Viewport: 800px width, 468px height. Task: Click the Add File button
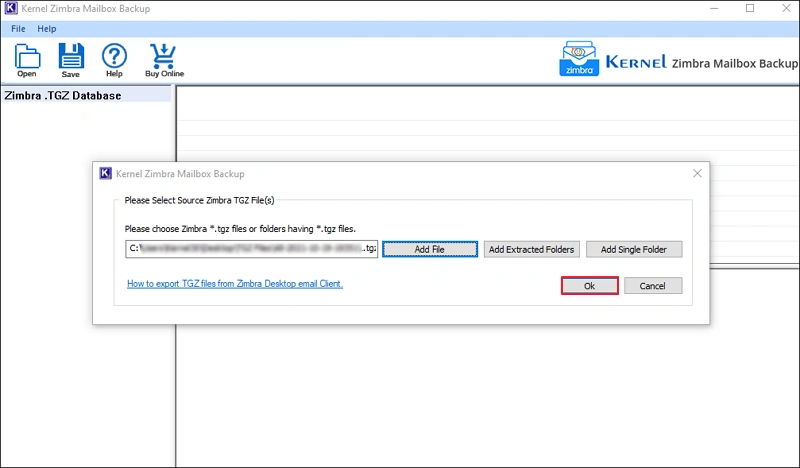(x=430, y=249)
